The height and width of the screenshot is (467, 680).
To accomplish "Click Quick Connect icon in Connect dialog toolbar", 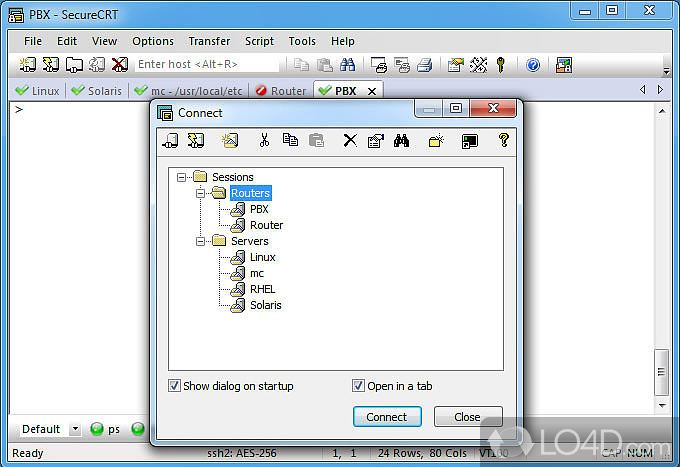I will [196, 140].
